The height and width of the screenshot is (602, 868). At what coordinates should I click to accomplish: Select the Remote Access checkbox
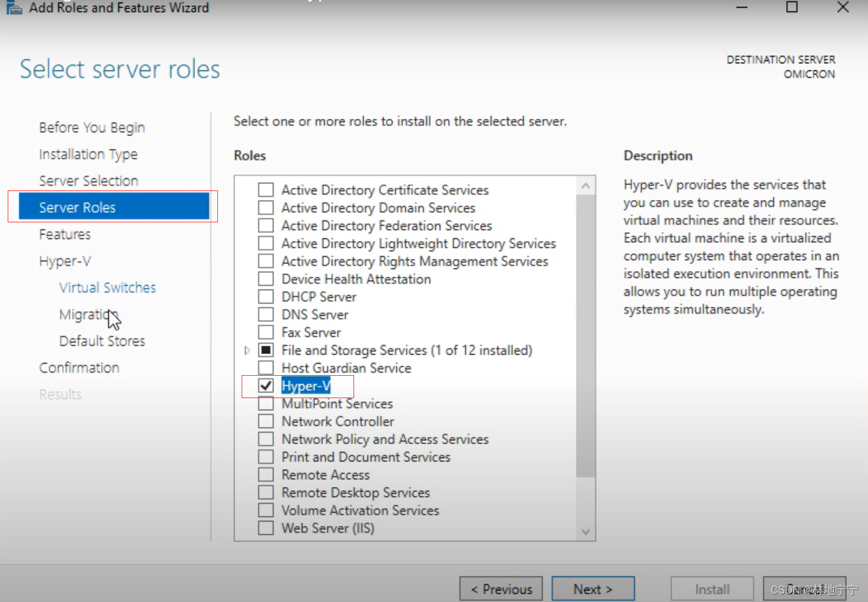click(x=266, y=474)
